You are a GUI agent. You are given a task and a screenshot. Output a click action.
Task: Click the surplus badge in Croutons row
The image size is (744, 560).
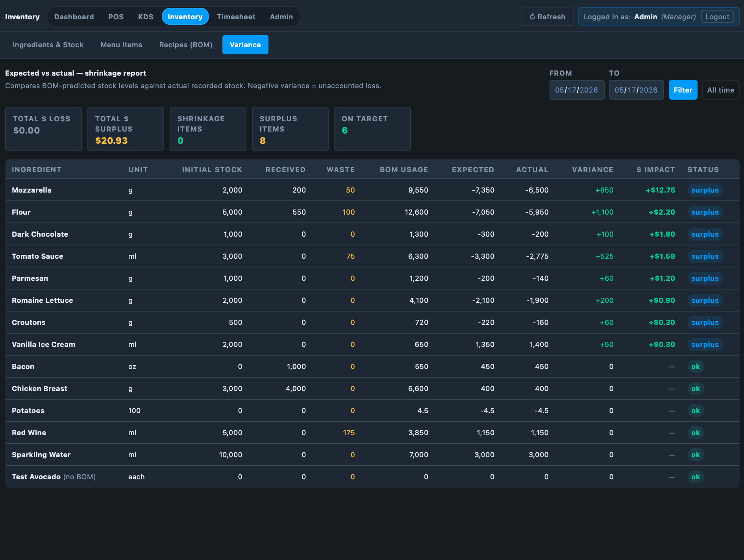click(x=705, y=322)
